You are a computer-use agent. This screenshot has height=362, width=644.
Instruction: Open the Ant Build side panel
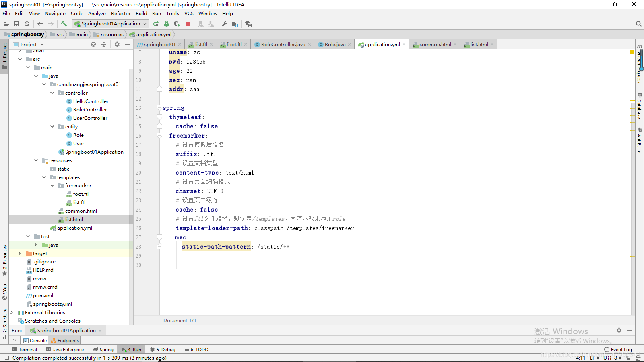click(639, 140)
